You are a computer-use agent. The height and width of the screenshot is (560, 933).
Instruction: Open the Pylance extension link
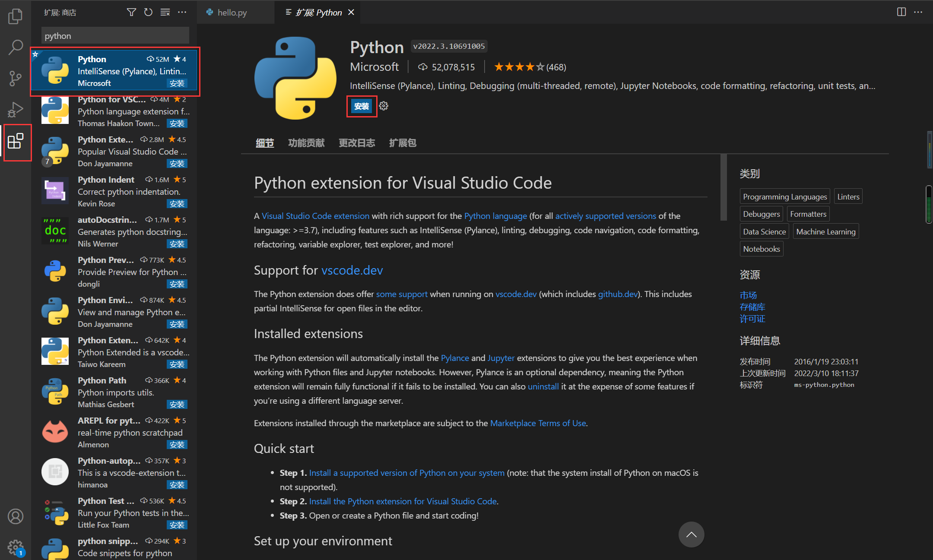pos(455,358)
